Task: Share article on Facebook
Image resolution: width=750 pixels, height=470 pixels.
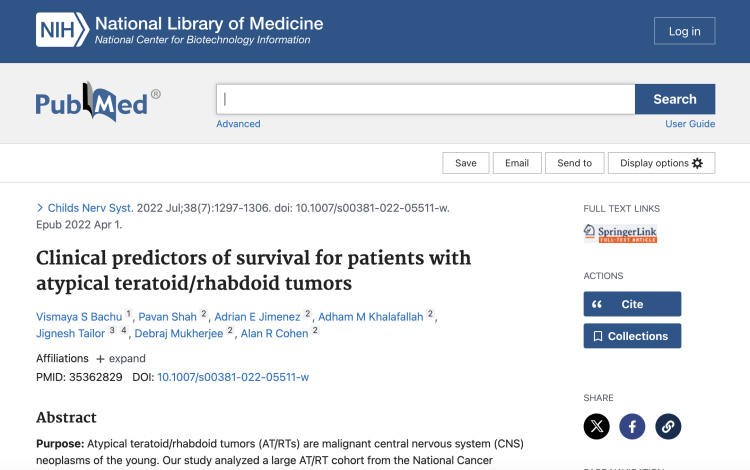Action: [632, 426]
